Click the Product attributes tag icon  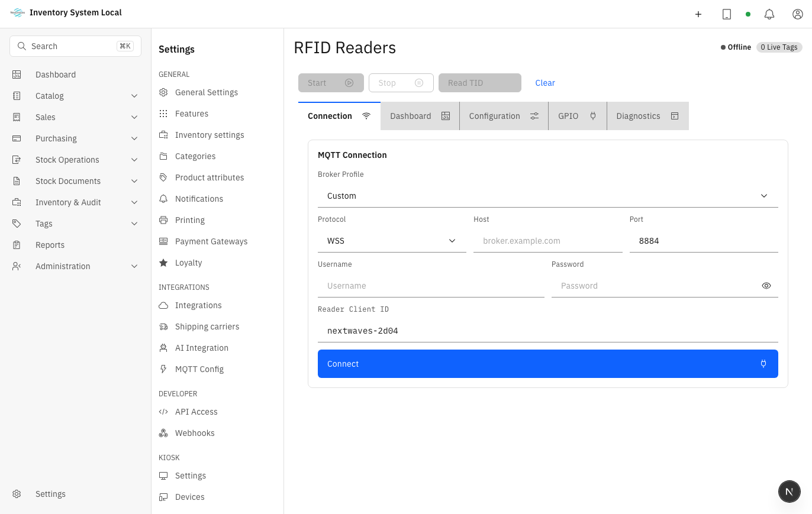(163, 177)
